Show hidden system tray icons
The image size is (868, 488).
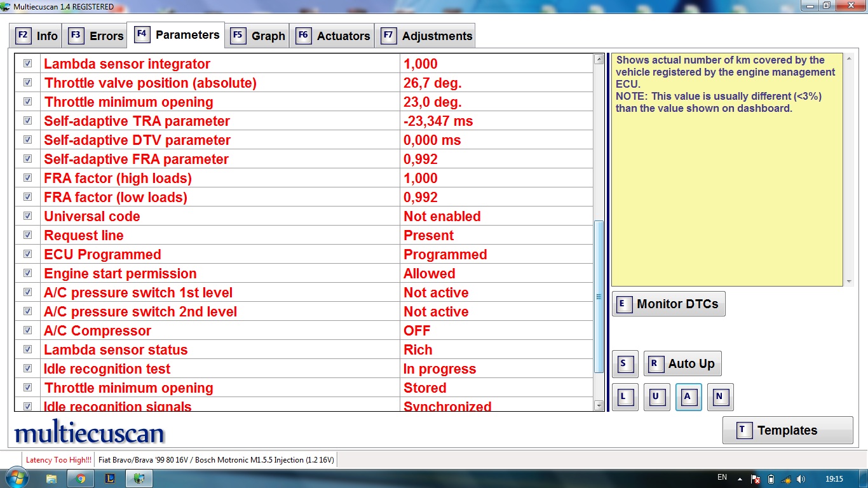pyautogui.click(x=739, y=478)
